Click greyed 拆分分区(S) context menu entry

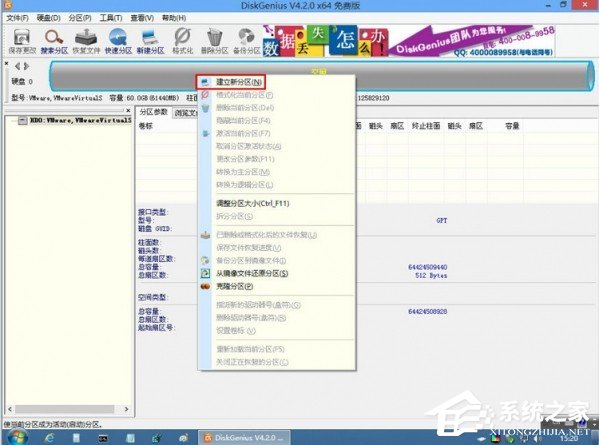point(234,216)
